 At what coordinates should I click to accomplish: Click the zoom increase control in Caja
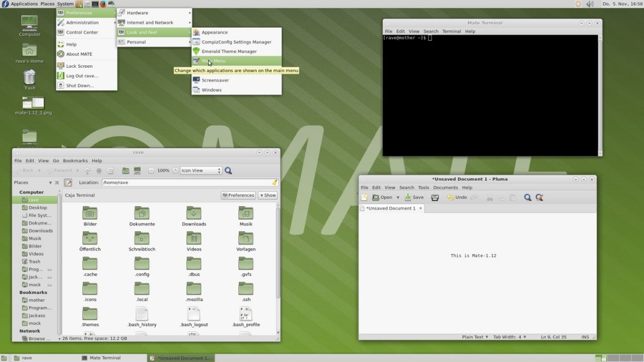tap(175, 170)
